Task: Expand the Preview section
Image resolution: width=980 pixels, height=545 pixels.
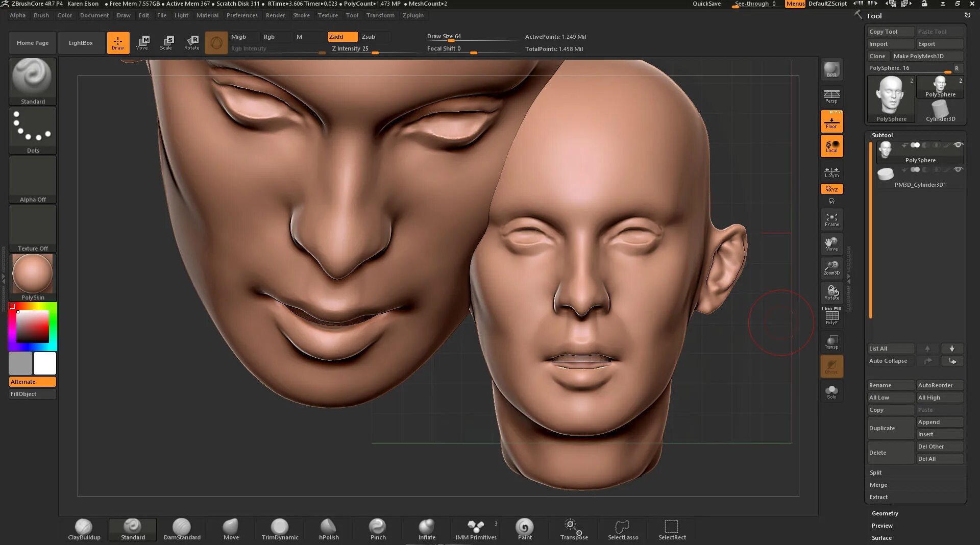Action: click(882, 526)
